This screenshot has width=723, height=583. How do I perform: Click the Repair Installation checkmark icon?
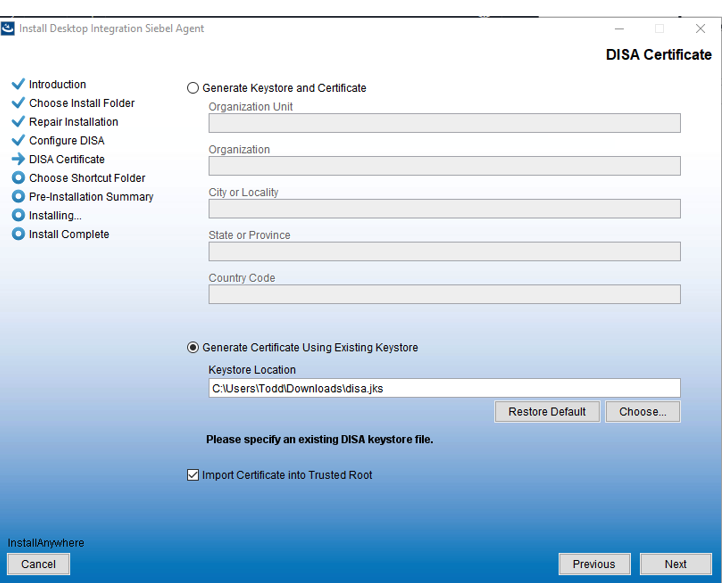click(x=18, y=121)
